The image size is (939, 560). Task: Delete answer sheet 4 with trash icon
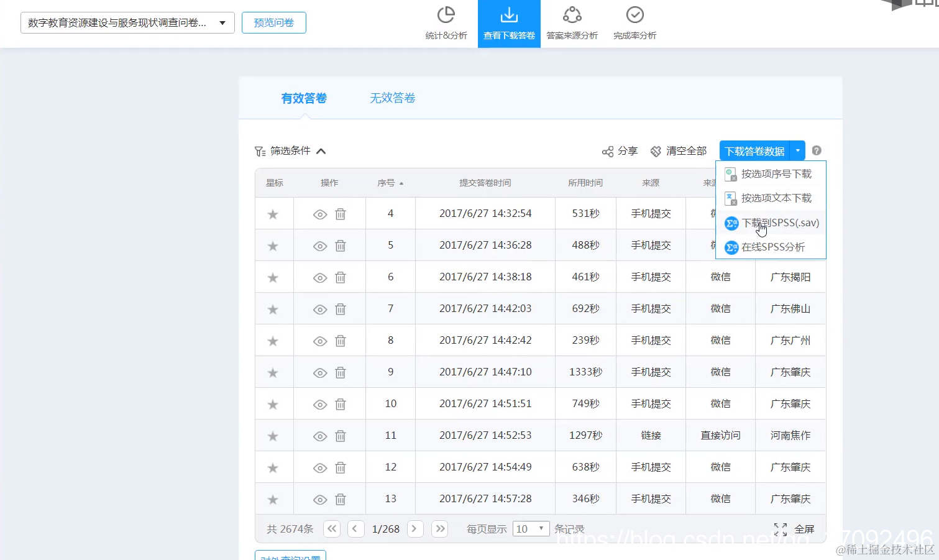coord(340,213)
